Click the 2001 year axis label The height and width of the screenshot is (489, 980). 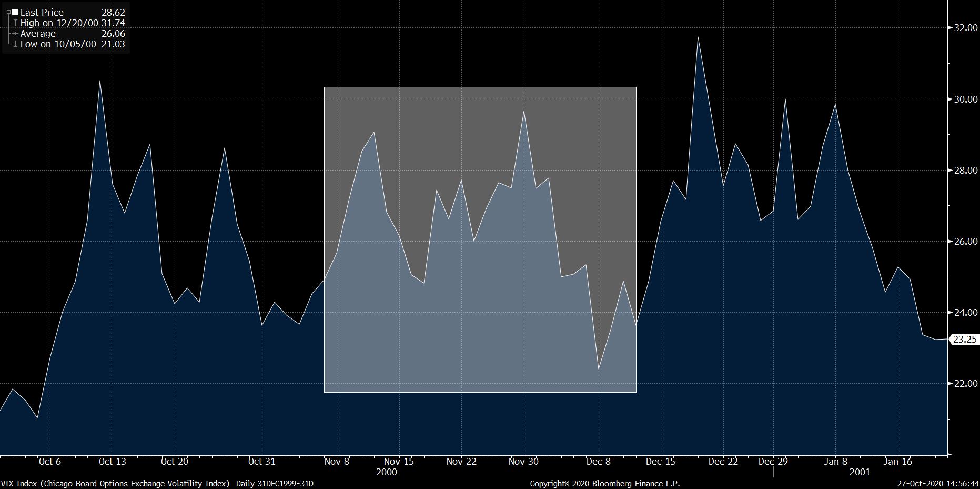tap(860, 472)
